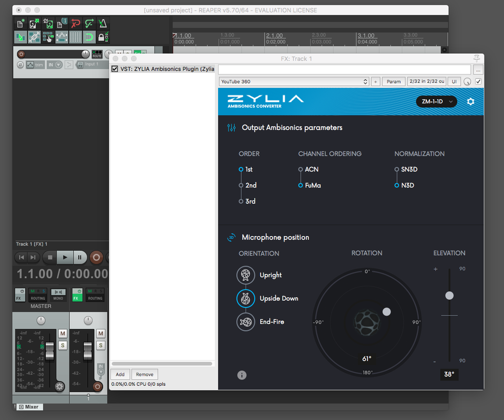The width and height of the screenshot is (504, 420).
Task: Click the red Undo arrow icon
Action: (76, 24)
